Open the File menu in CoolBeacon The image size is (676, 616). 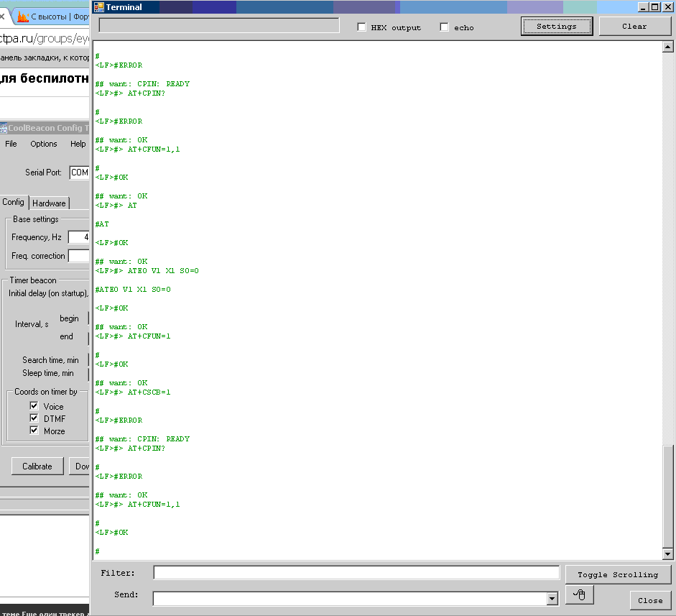[11, 144]
